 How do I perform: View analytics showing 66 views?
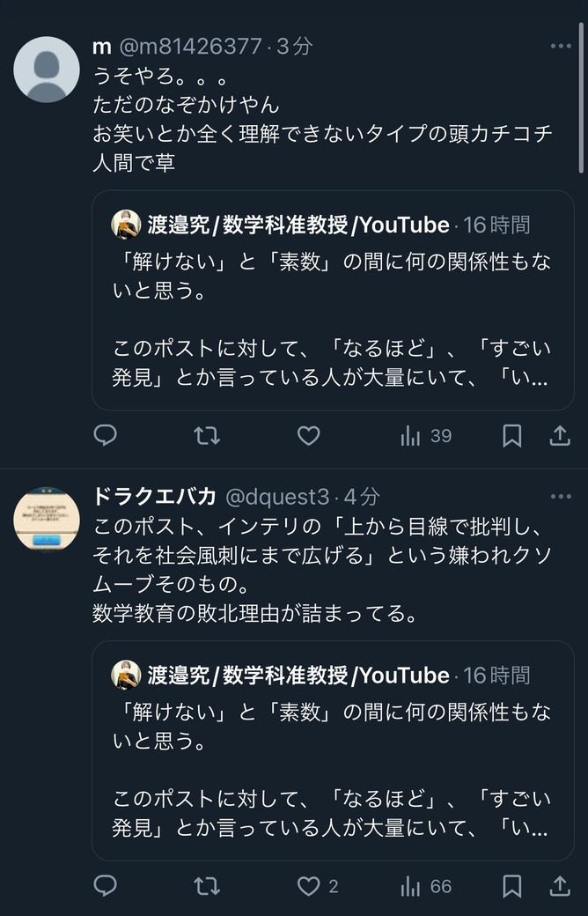point(426,886)
